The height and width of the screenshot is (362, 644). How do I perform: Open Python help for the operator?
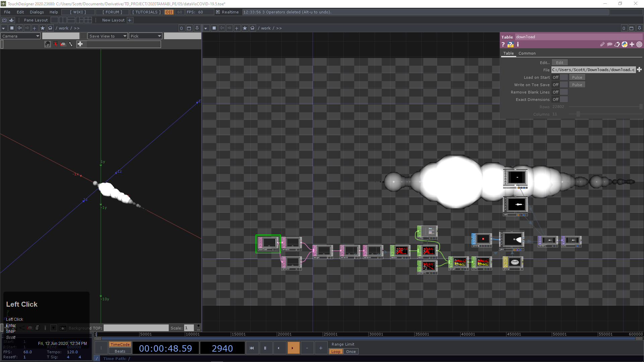[510, 45]
